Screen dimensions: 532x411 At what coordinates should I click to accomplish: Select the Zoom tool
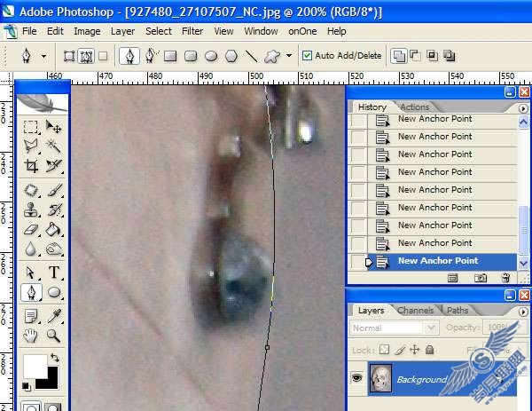pyautogui.click(x=53, y=336)
